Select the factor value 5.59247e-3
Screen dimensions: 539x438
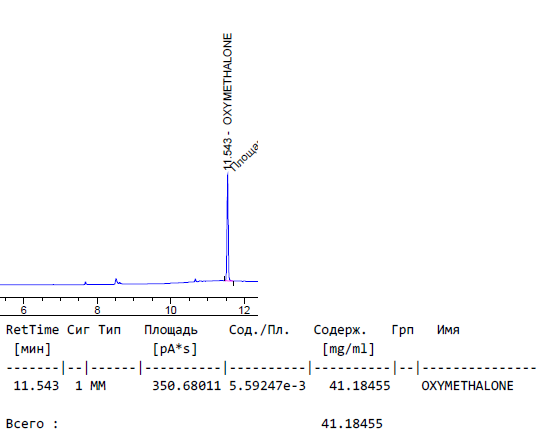point(267,386)
